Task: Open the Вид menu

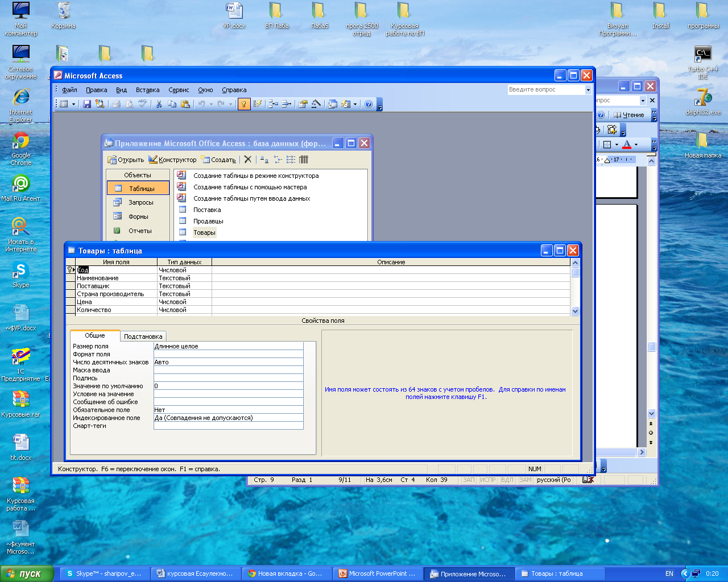Action: [x=121, y=90]
